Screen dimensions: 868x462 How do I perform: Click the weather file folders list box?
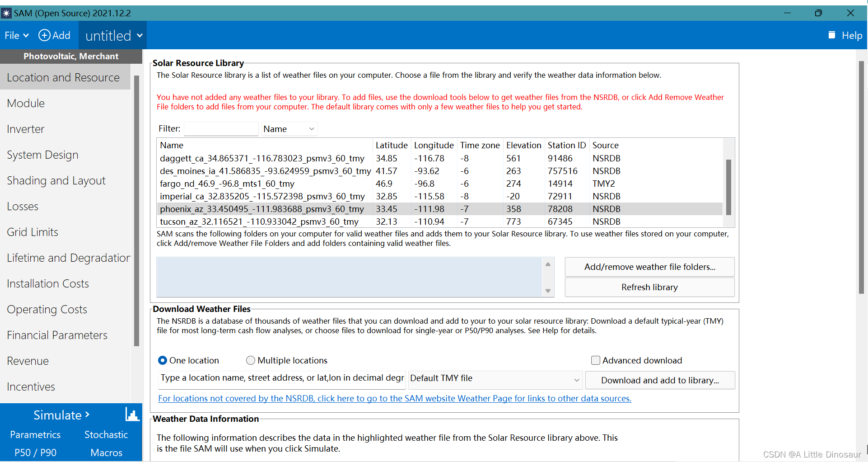click(x=350, y=277)
